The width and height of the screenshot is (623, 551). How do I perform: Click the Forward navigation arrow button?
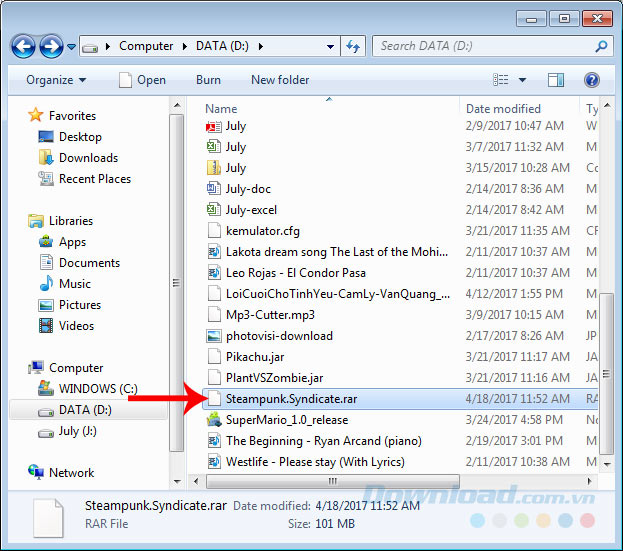coord(51,46)
